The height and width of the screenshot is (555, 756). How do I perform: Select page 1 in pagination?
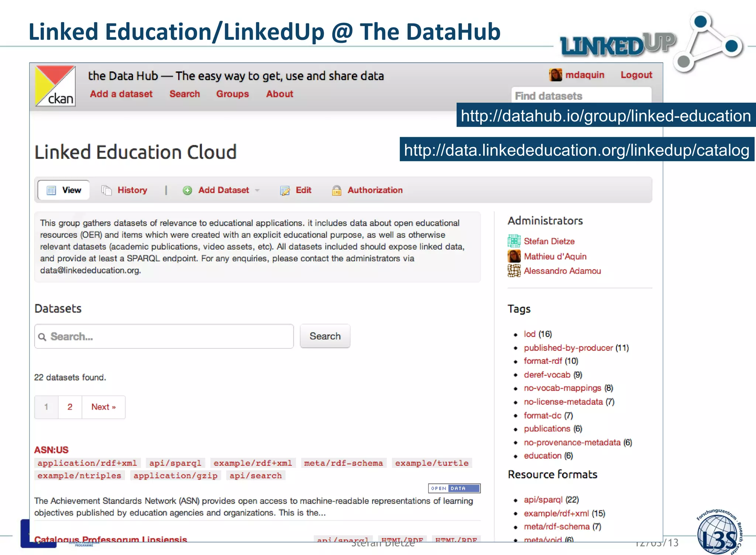click(46, 407)
